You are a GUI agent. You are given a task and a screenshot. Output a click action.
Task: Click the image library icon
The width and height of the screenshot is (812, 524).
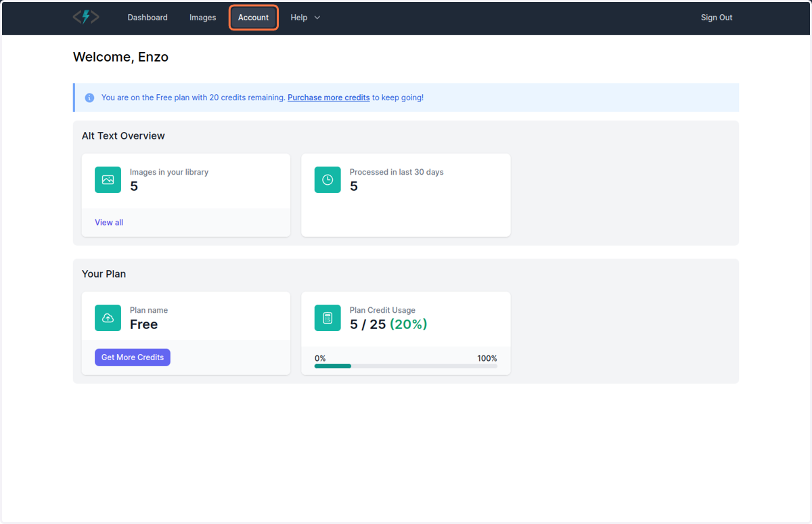pyautogui.click(x=108, y=180)
